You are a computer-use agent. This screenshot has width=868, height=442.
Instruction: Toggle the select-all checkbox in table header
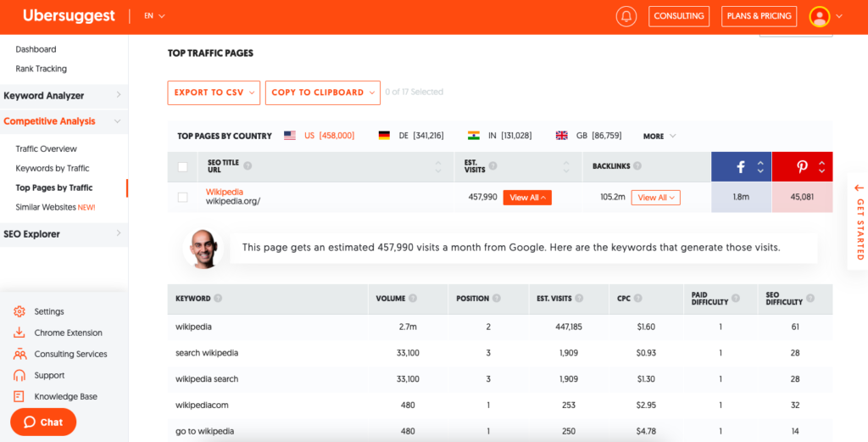click(183, 167)
